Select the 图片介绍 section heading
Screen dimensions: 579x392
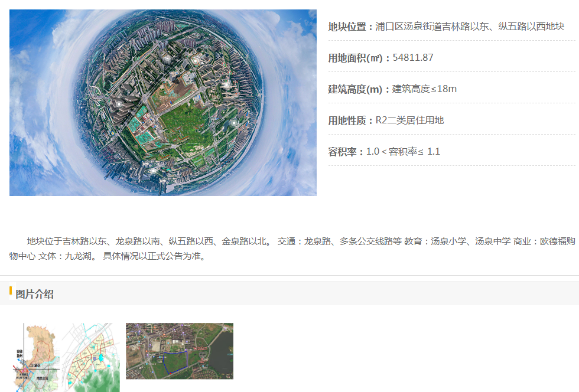(x=35, y=294)
